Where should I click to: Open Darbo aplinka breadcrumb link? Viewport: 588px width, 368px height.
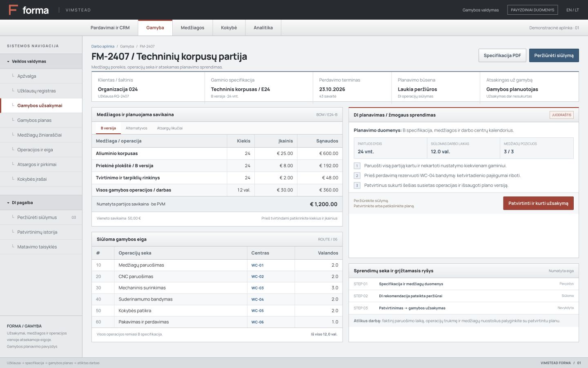click(x=103, y=47)
